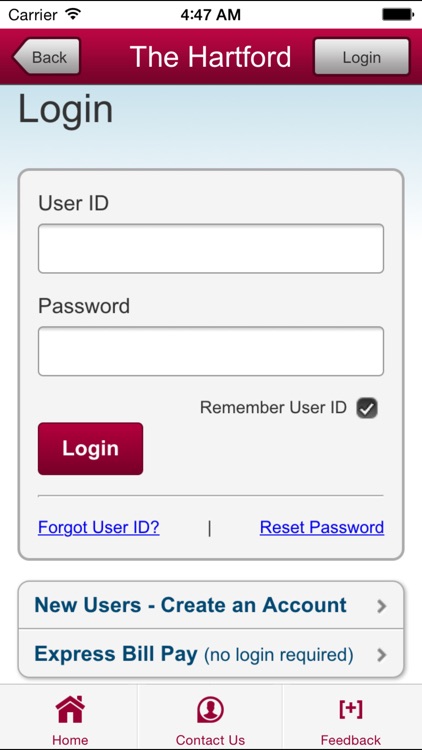Open Contact Us person icon
Image resolution: width=422 pixels, height=750 pixels.
[210, 709]
